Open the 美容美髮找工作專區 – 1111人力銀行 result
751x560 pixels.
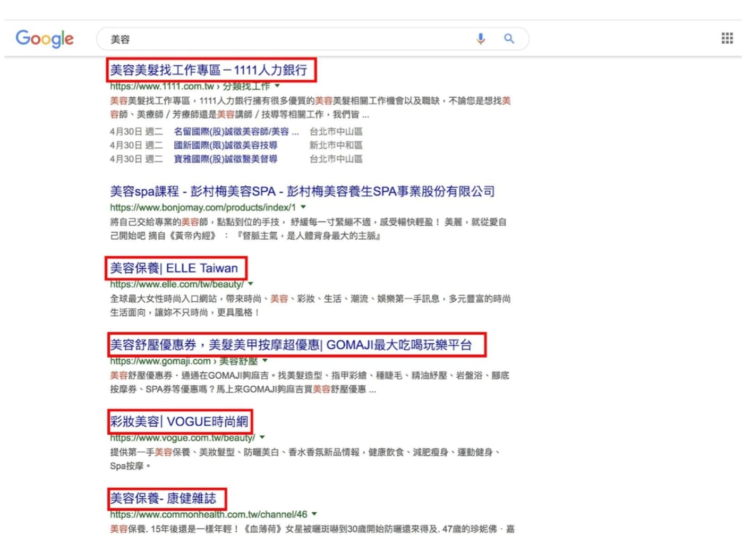(209, 70)
